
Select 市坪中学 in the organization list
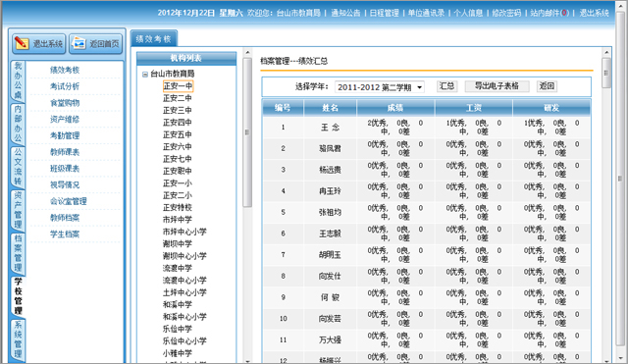click(177, 220)
